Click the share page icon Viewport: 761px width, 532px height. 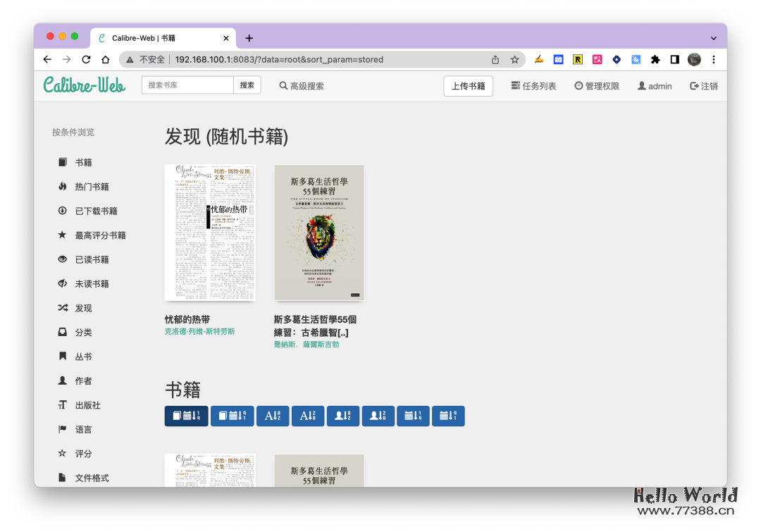[x=495, y=59]
